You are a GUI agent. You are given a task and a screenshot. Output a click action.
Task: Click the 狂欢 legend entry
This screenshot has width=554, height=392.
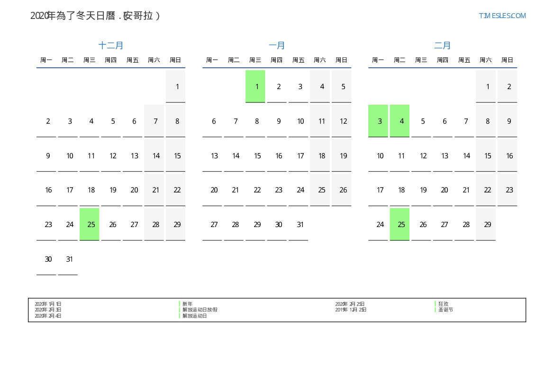click(x=443, y=304)
